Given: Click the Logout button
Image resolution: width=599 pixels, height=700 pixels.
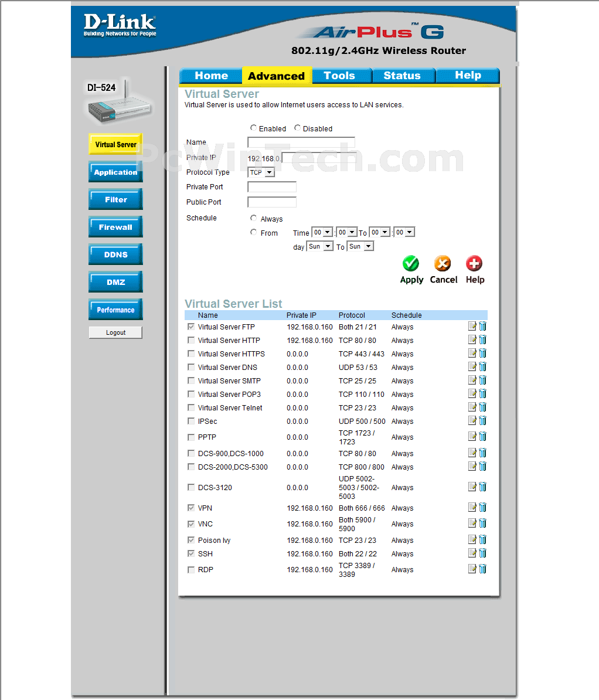Looking at the screenshot, I should point(115,332).
